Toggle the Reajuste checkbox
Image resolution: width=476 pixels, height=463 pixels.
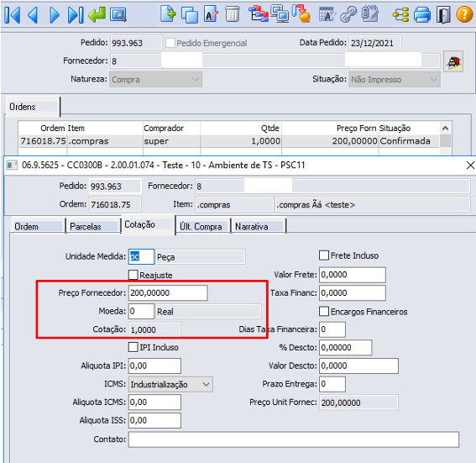133,275
